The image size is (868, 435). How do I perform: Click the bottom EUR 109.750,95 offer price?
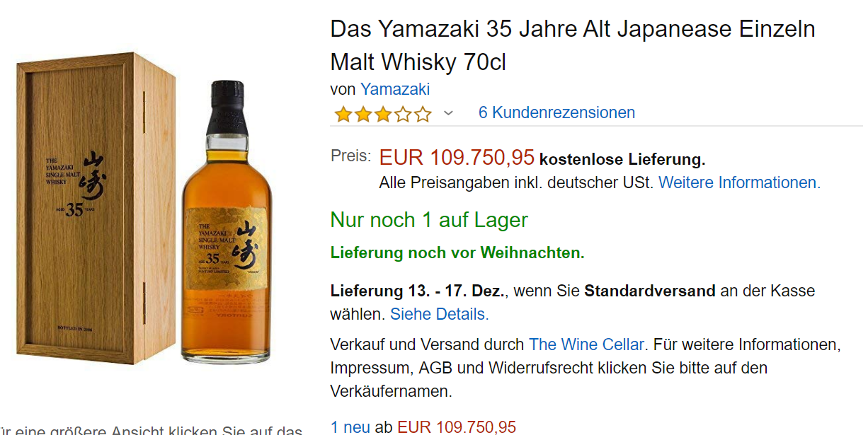click(457, 427)
